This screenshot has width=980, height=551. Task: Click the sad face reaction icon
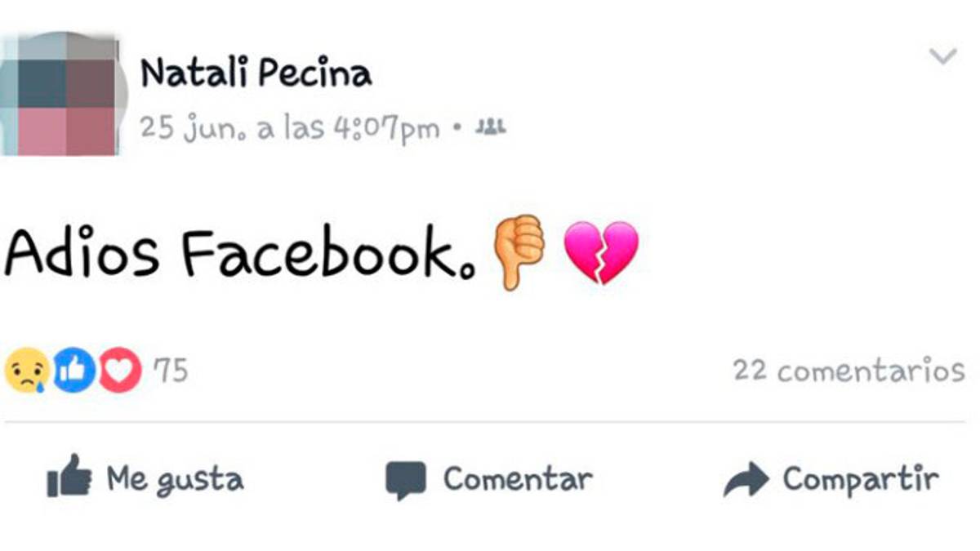click(27, 371)
